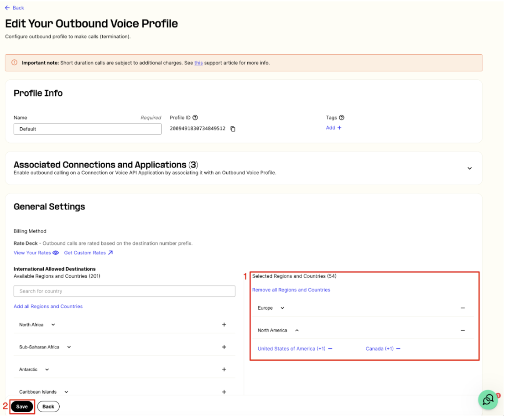The height and width of the screenshot is (420, 505).
Task: Expand the Caribbean Islands dropdown
Action: (65, 391)
